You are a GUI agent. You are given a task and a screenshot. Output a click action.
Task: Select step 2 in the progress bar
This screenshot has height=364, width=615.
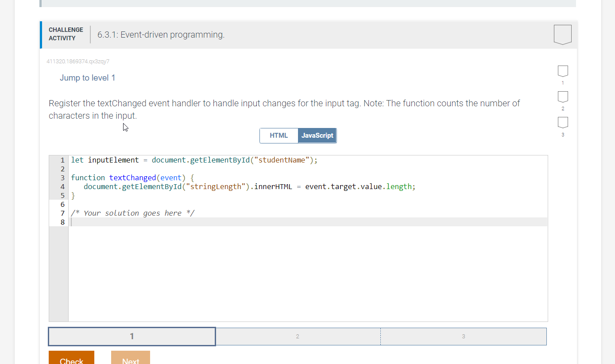point(298,336)
